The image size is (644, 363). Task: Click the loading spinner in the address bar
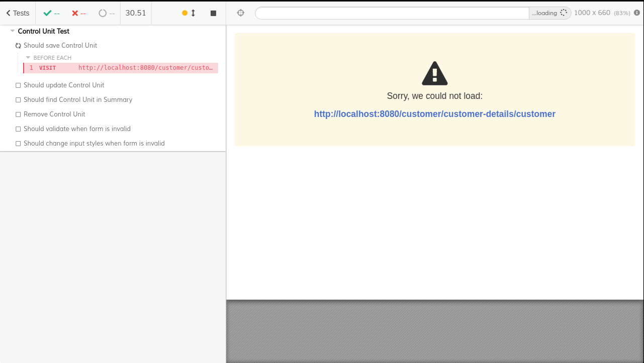(563, 13)
